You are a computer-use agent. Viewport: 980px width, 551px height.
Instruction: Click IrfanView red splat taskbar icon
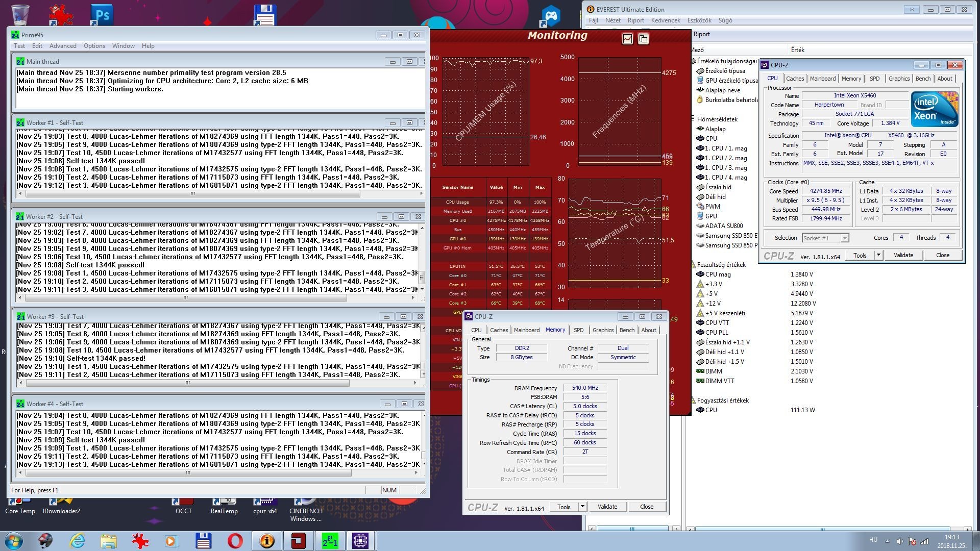coord(140,540)
